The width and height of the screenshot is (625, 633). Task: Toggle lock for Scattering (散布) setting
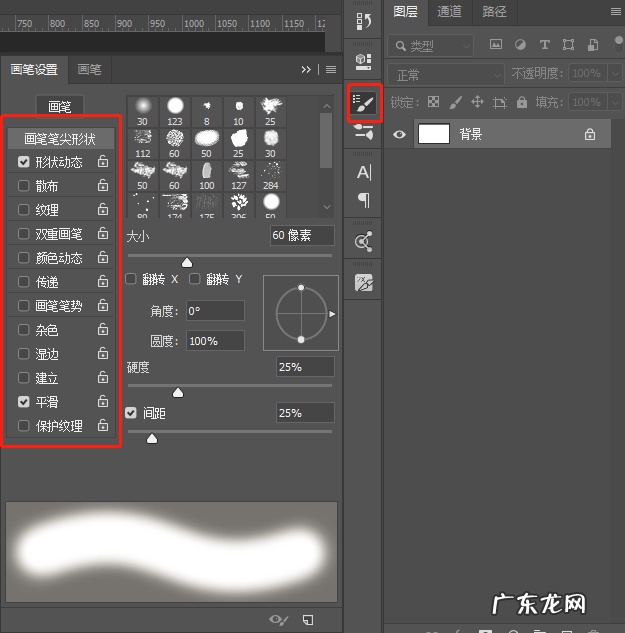pyautogui.click(x=103, y=185)
